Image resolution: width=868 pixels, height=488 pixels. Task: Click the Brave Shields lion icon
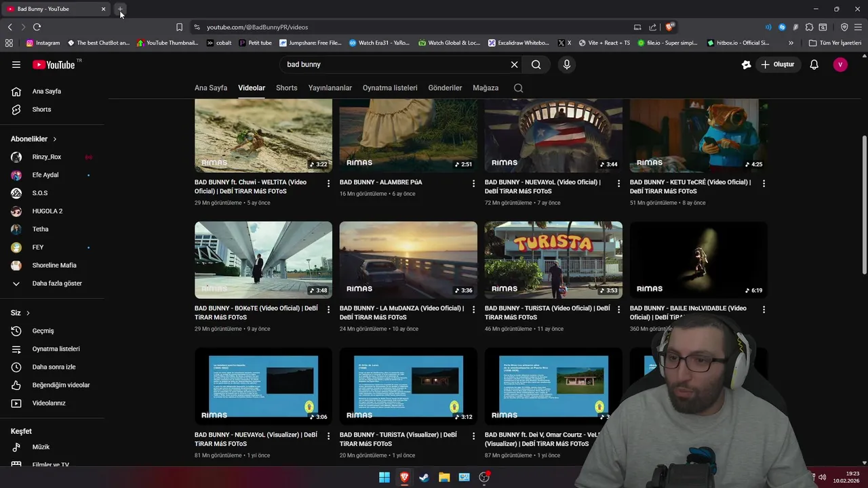pos(669,27)
